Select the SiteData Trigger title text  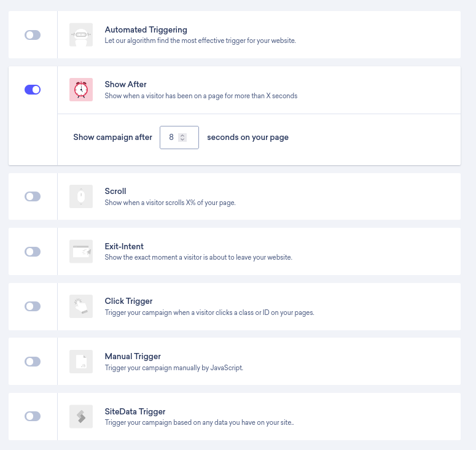pos(135,411)
